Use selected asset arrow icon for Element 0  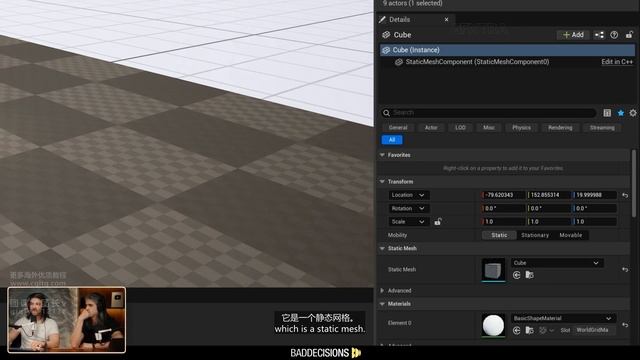516,330
